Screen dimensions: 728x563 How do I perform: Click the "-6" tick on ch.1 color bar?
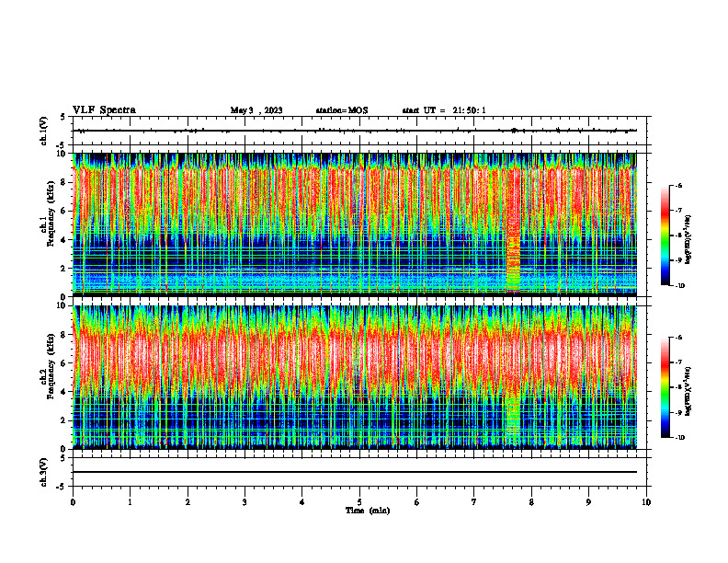tap(678, 186)
